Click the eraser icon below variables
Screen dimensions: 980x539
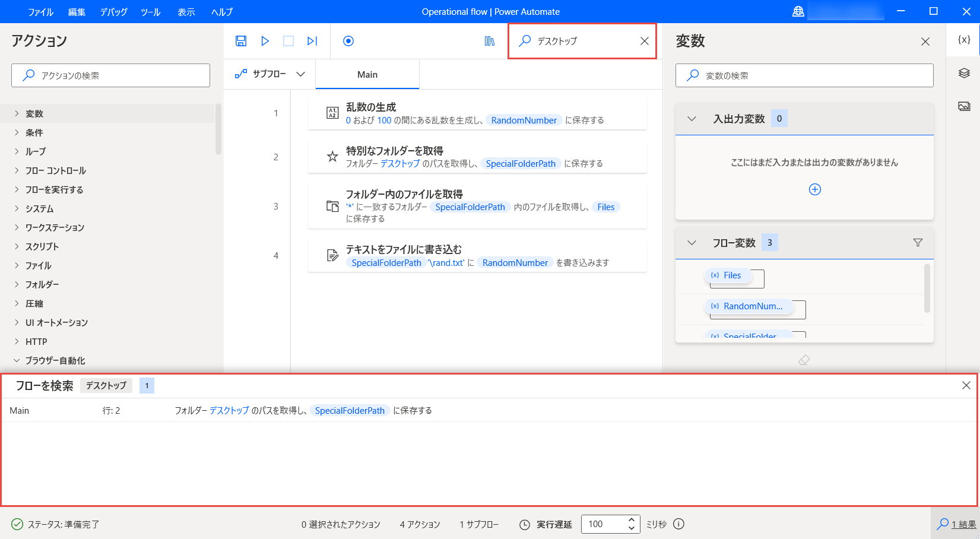pyautogui.click(x=804, y=360)
